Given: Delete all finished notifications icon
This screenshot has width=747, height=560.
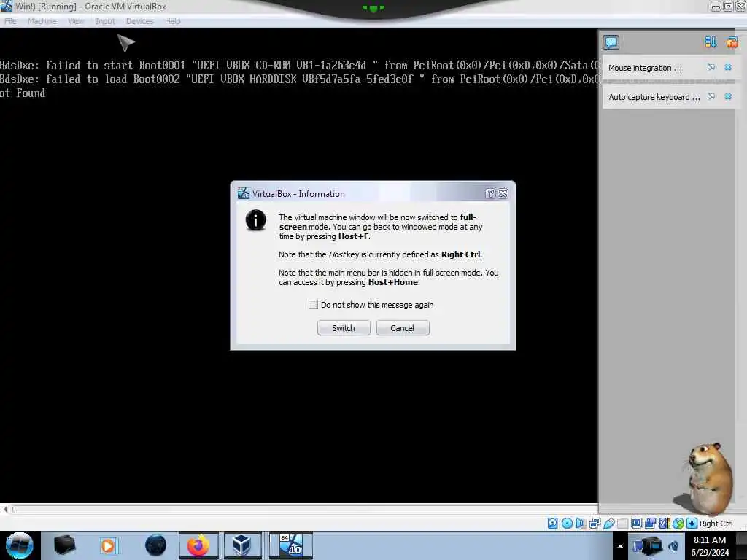Looking at the screenshot, I should 732,42.
